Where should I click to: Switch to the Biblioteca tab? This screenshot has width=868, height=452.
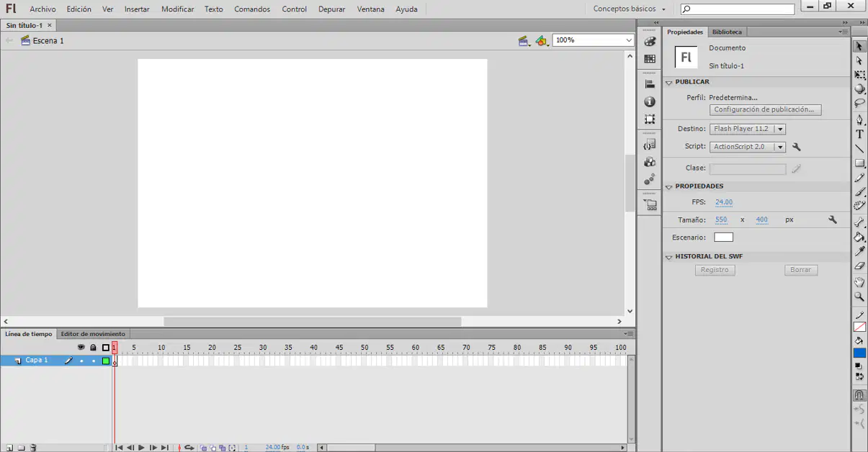727,32
